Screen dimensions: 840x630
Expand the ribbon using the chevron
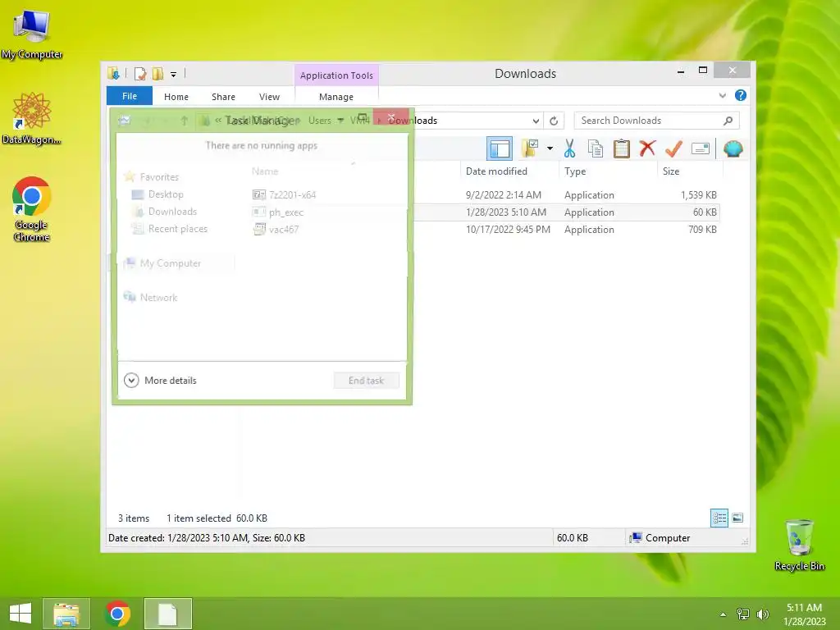click(722, 95)
